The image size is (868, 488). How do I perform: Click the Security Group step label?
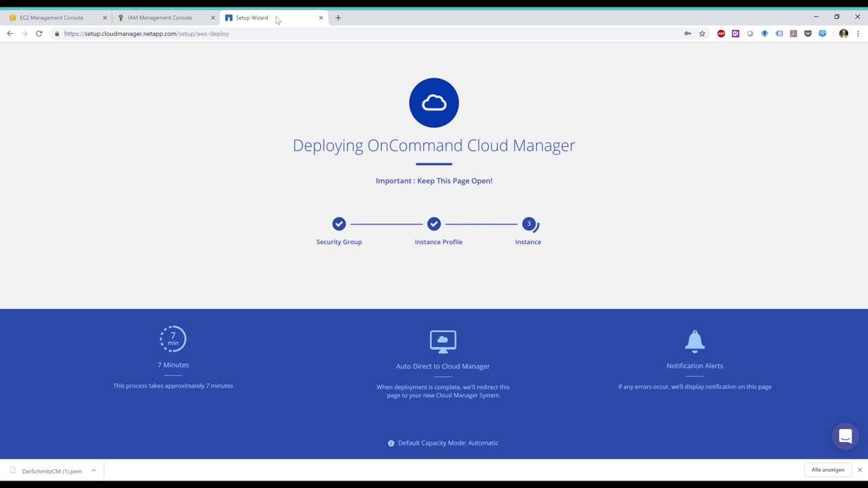(x=339, y=242)
